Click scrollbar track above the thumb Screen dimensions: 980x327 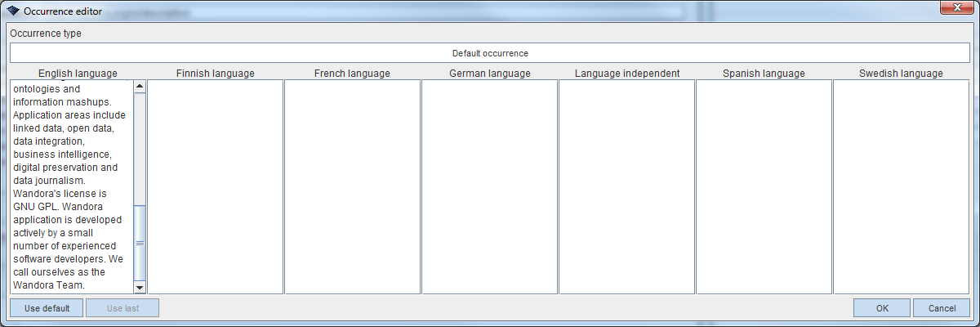pyautogui.click(x=140, y=147)
